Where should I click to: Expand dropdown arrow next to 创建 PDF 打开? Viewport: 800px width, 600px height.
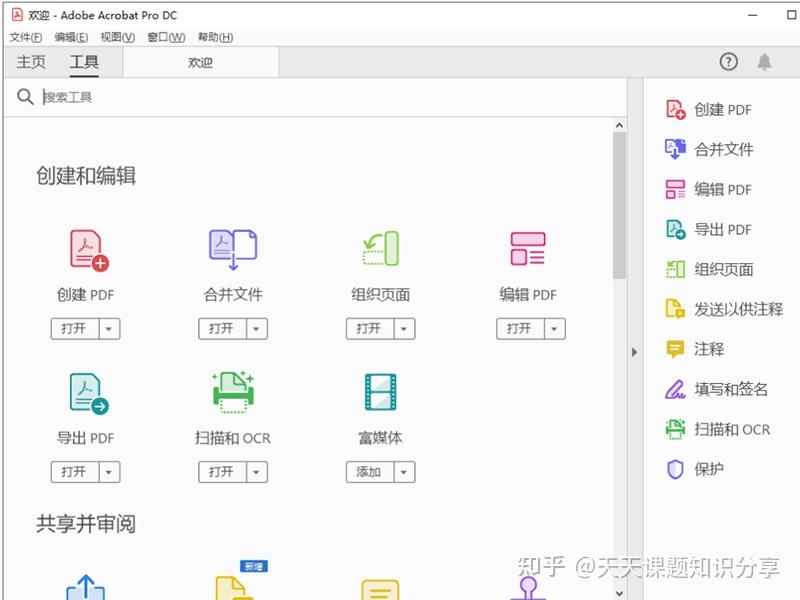pos(109,329)
